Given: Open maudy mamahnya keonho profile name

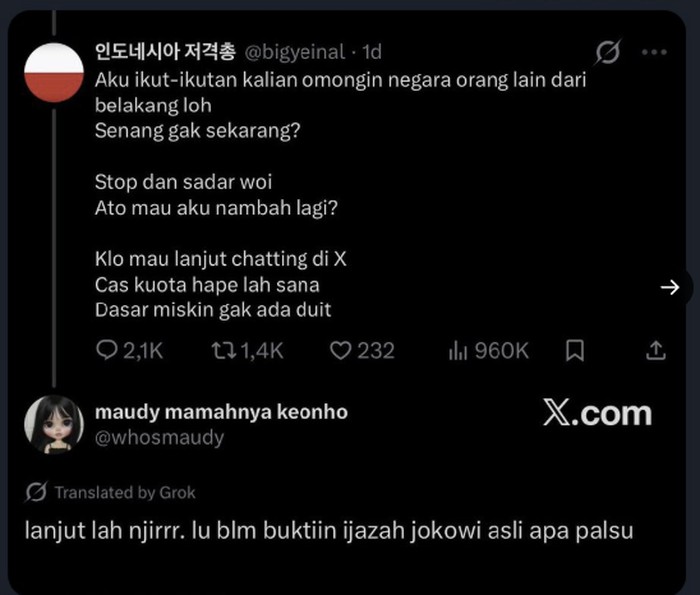Looking at the screenshot, I should click(221, 412).
